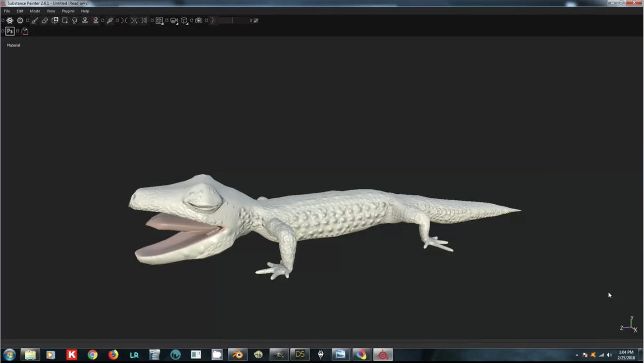Select the Clone stamp tool
644x363 pixels.
(85, 20)
